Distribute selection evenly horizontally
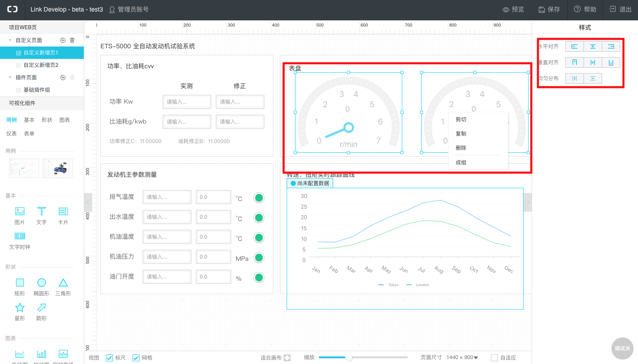Screen dimensions: 638x364 click(575, 78)
